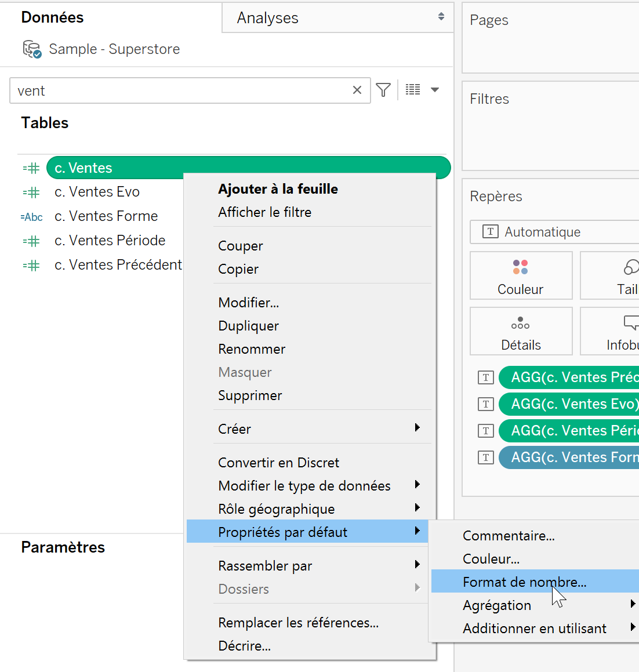Expand the Agrégation submenu
This screenshot has height=672, width=639.
point(535,605)
